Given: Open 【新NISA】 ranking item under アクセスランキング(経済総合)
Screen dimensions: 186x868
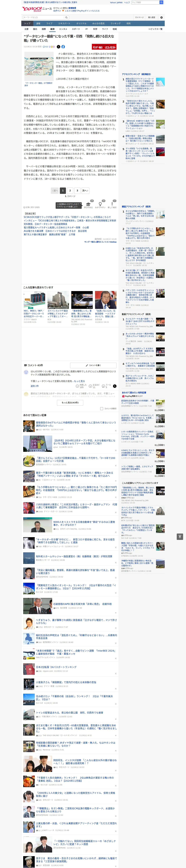Looking at the screenshot, I should point(140,125).
